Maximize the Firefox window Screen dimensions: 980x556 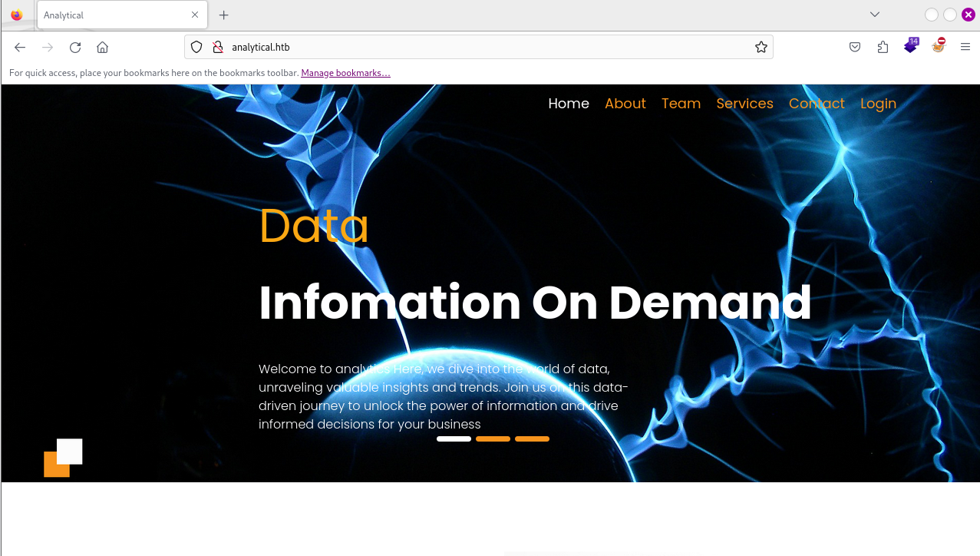(950, 15)
